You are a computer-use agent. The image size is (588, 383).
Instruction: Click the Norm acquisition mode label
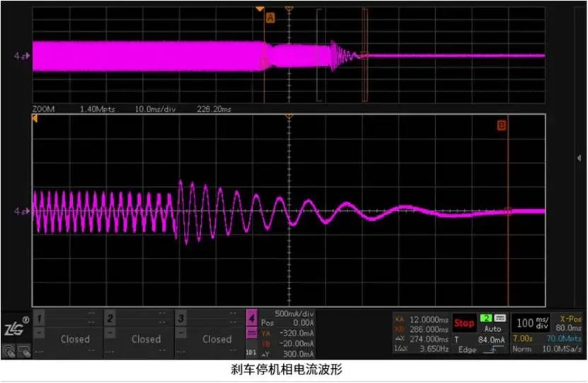[522, 349]
